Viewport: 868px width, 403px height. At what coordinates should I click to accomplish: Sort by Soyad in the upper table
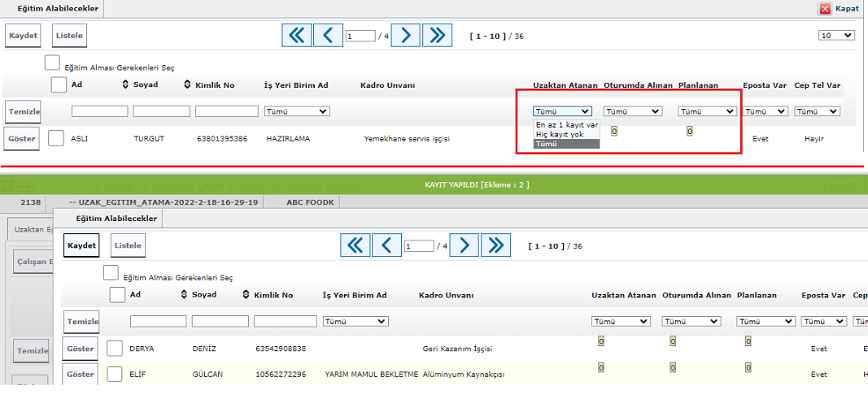tap(125, 85)
